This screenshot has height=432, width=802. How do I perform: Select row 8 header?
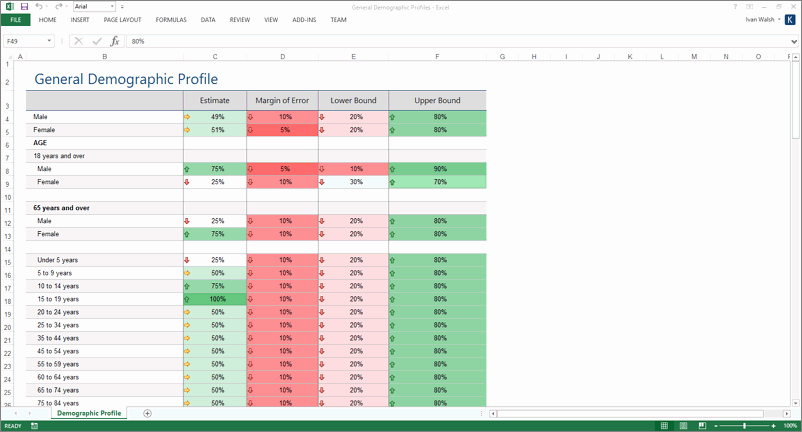point(7,171)
